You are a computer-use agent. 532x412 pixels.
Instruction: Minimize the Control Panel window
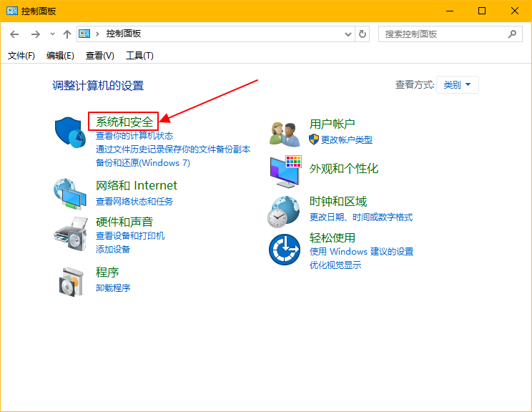450,11
